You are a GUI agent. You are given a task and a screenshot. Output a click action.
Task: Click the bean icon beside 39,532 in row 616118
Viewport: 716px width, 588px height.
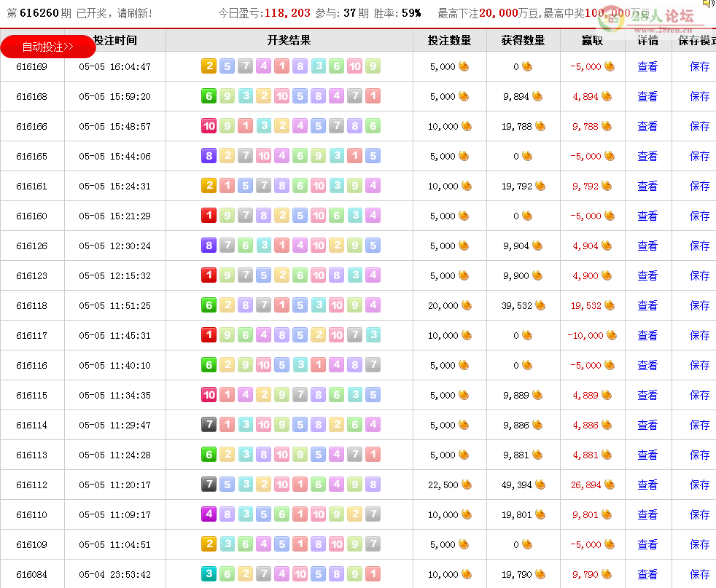pyautogui.click(x=540, y=305)
